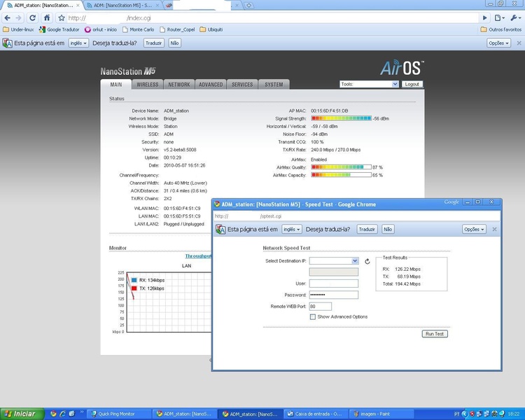Open the page menu icon

coord(500,17)
